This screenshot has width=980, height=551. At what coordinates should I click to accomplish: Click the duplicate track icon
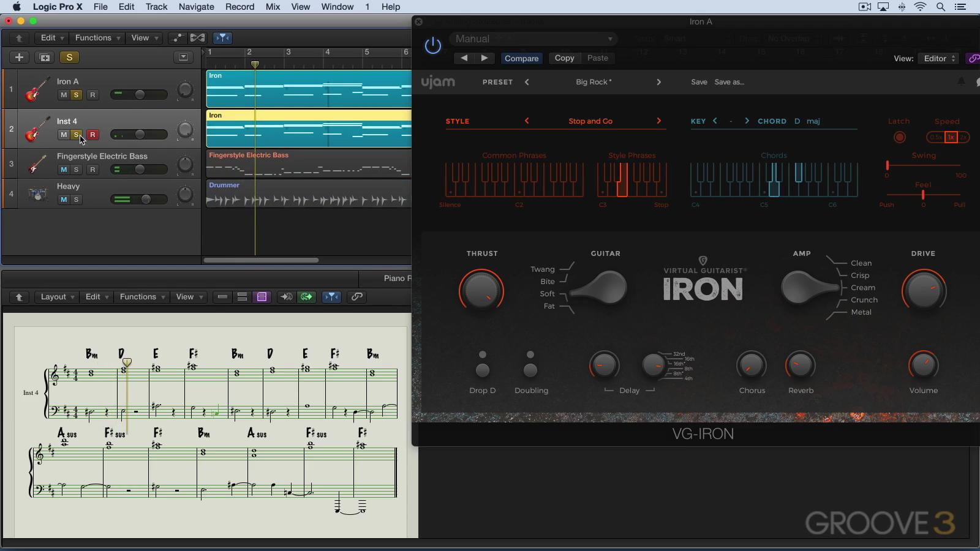click(45, 57)
